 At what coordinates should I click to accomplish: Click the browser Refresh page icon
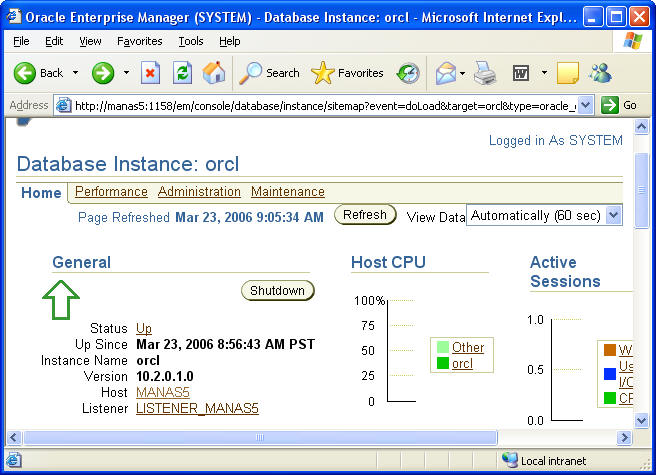click(182, 73)
